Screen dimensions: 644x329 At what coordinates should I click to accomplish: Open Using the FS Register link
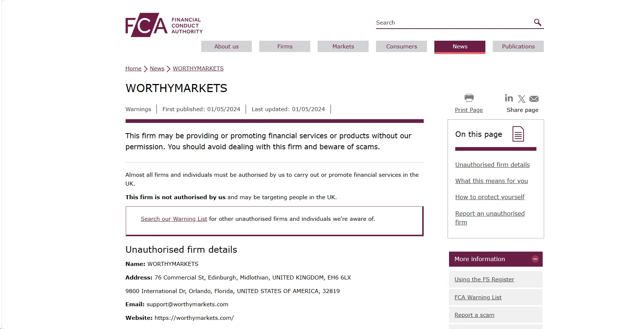(x=484, y=279)
